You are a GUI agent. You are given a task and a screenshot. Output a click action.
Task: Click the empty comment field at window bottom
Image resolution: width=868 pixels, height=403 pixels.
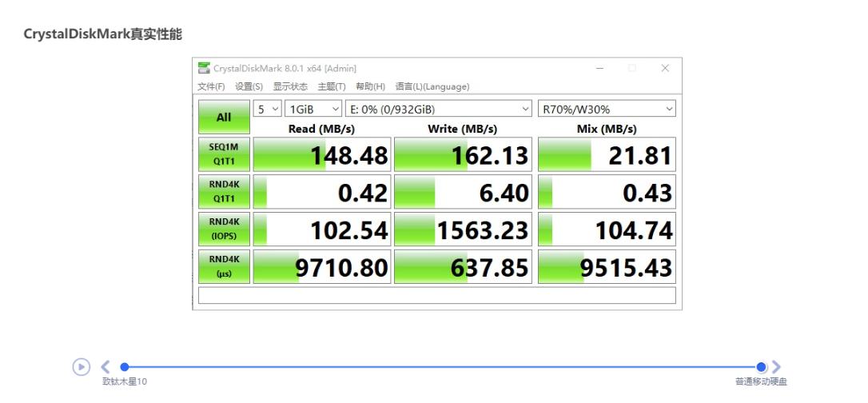point(437,295)
